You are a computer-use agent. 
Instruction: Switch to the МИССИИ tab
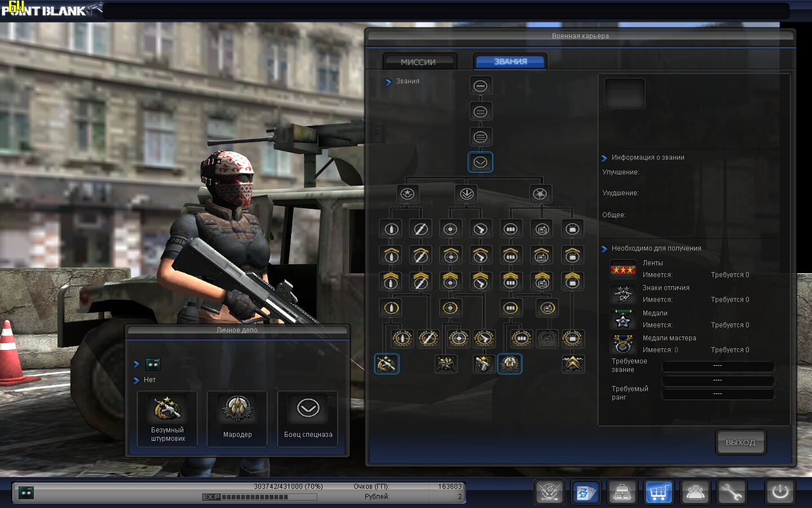pyautogui.click(x=418, y=62)
